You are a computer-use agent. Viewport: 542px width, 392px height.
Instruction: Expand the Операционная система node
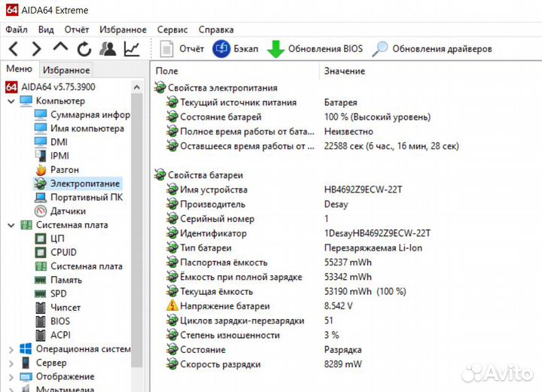[11, 350]
